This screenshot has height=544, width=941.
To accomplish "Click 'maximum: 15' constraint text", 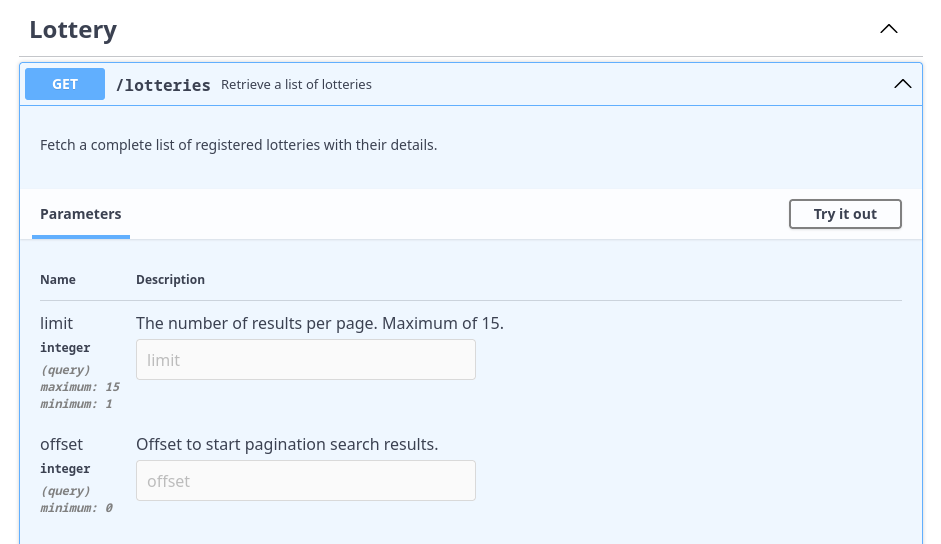I will [80, 387].
